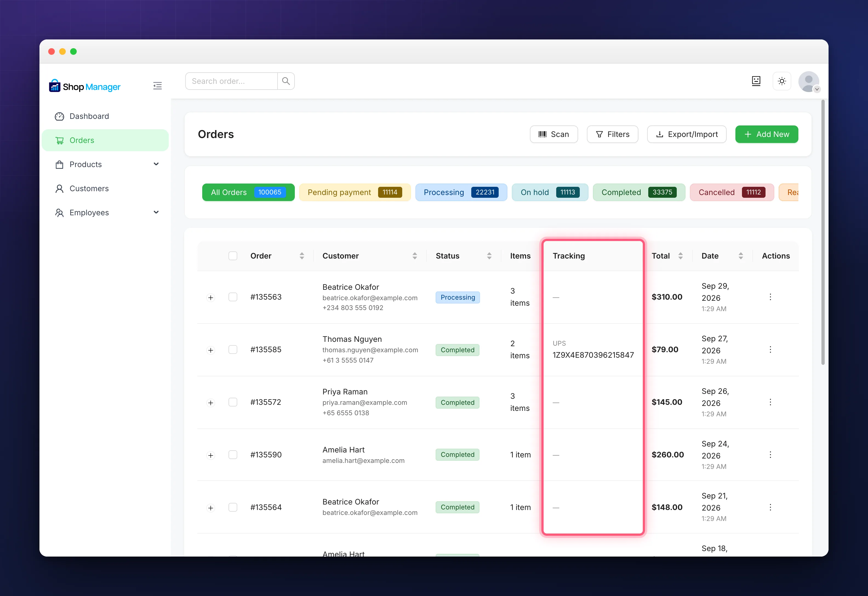Sort table by Total column arrows
The width and height of the screenshot is (868, 596).
681,256
